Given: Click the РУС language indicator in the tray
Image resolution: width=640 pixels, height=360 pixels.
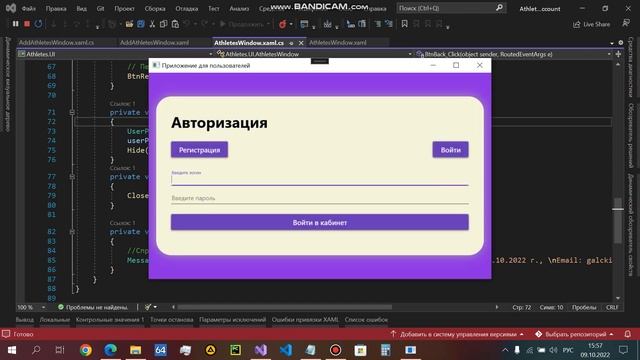Looking at the screenshot, I should (x=568, y=350).
